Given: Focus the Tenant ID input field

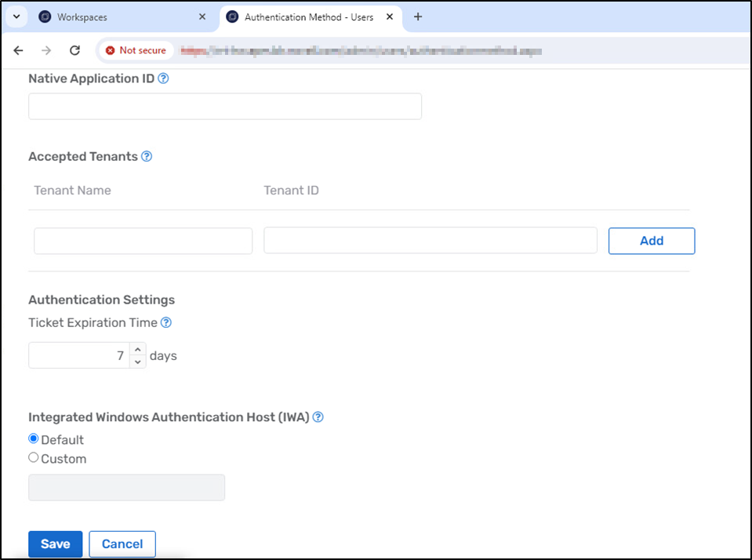Looking at the screenshot, I should 430,241.
